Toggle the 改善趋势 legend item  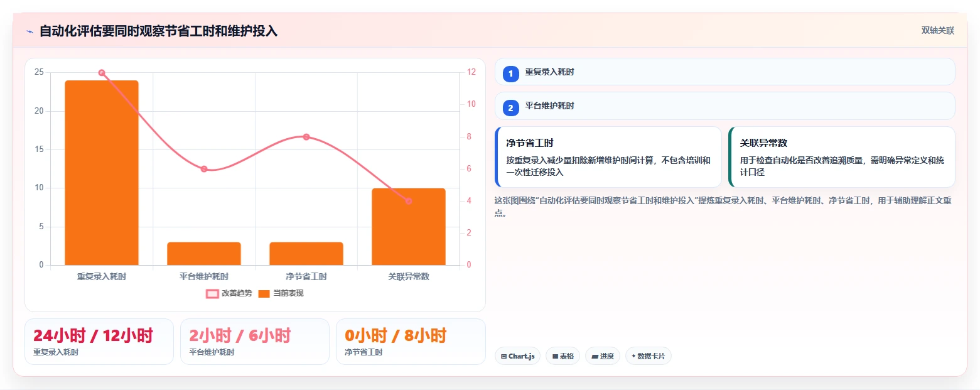[229, 293]
